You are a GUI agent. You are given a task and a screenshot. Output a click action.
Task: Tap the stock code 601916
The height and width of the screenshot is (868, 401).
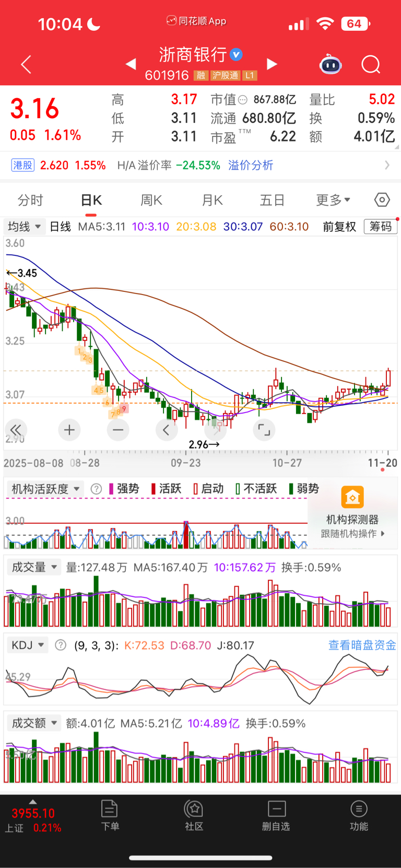coord(167,76)
